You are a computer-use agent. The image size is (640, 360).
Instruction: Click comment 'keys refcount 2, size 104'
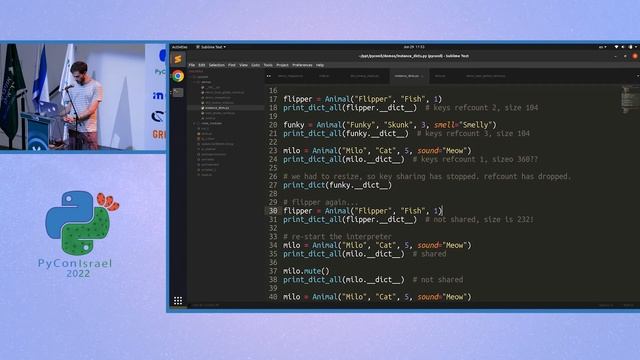tap(482, 108)
